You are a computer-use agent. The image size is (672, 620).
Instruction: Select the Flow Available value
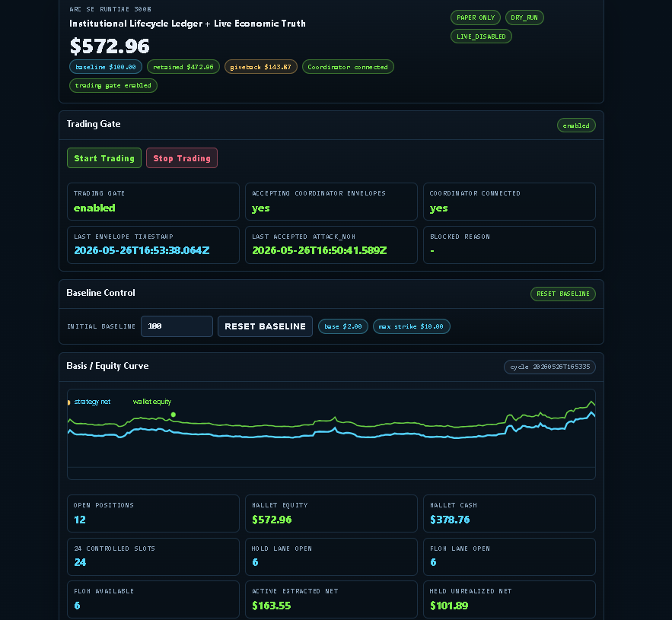pos(77,606)
